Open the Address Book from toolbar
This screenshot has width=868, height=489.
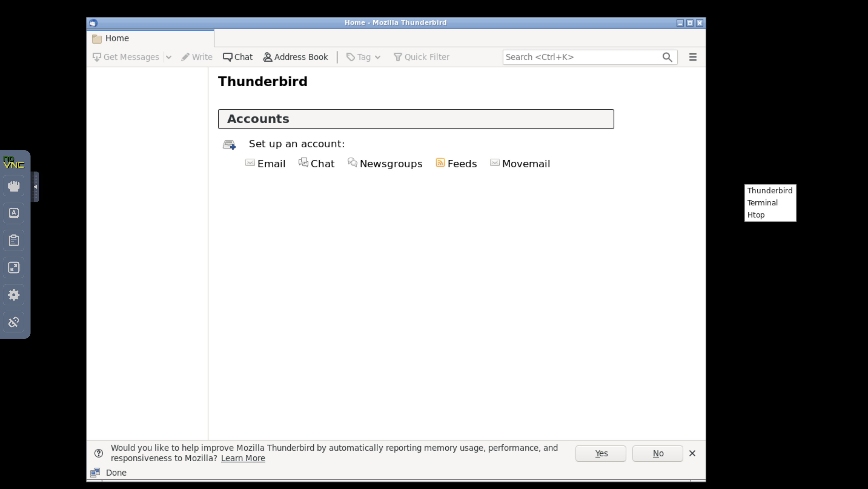click(x=295, y=57)
